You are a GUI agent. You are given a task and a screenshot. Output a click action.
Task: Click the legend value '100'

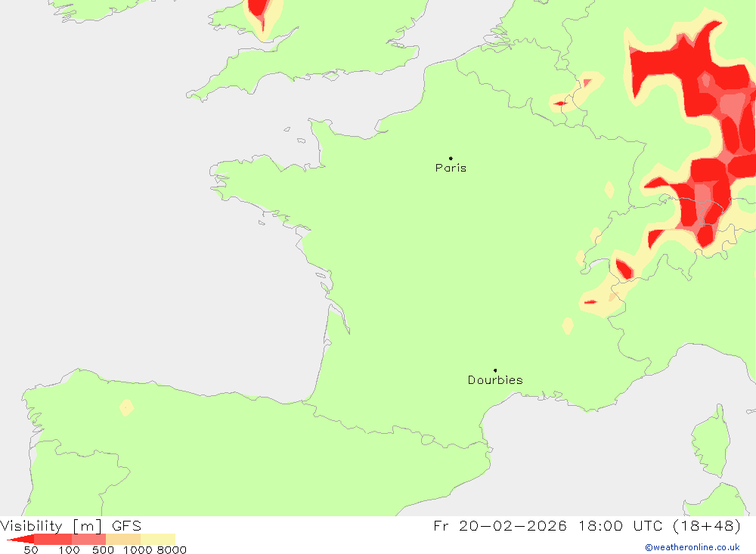click(x=69, y=550)
